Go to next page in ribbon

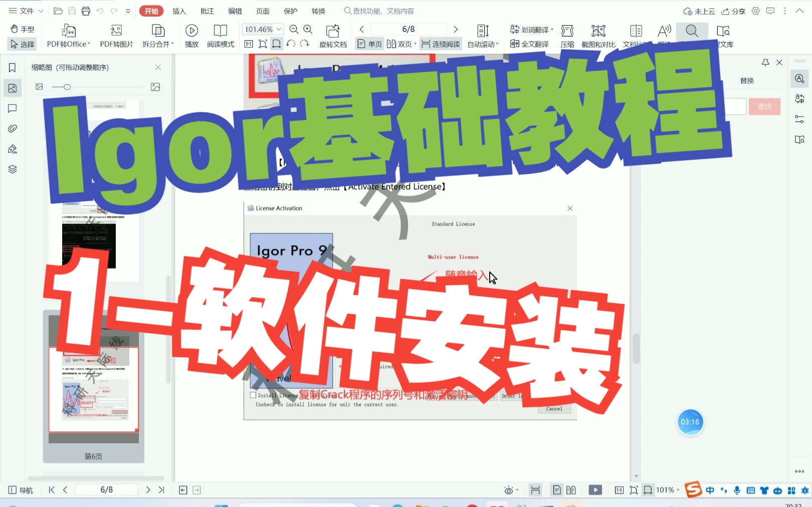tap(455, 29)
